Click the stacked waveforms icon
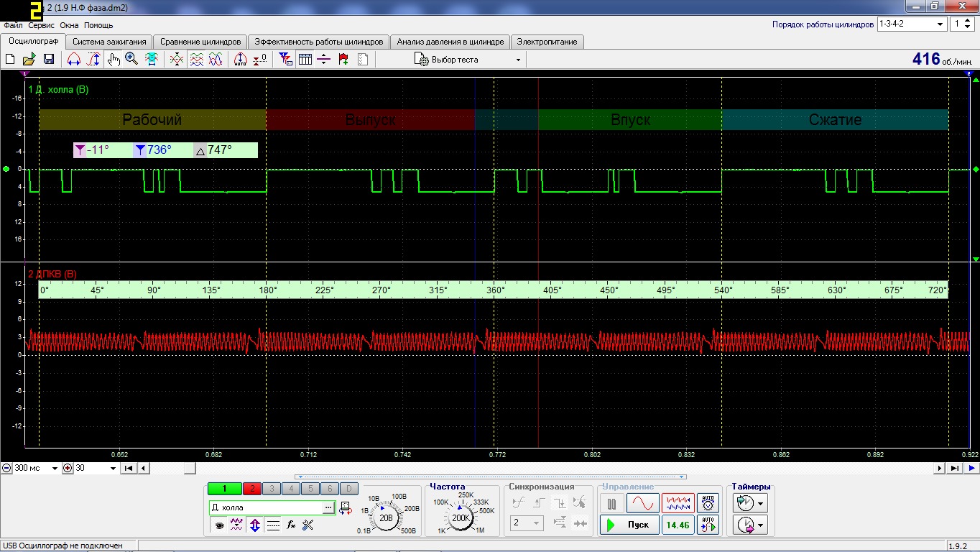980x552 pixels. pos(196,60)
